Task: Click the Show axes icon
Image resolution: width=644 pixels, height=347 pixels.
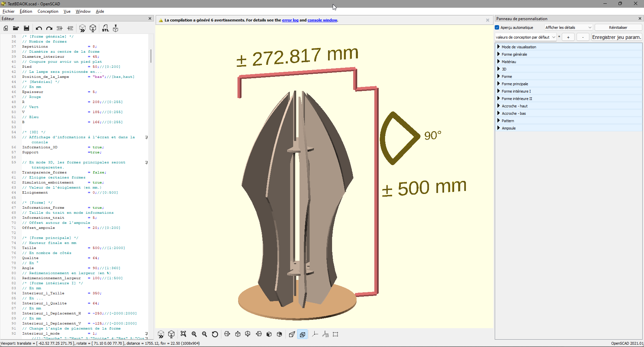Action: [x=315, y=334]
